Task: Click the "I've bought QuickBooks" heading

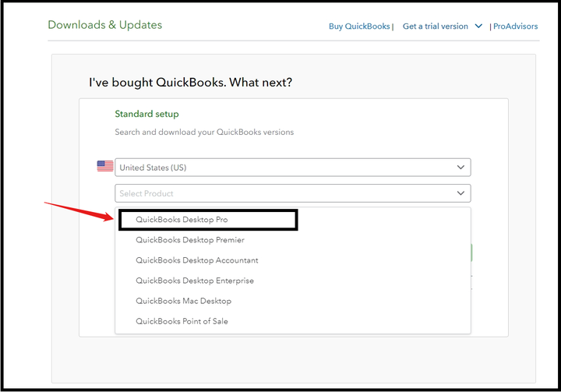Action: (191, 83)
